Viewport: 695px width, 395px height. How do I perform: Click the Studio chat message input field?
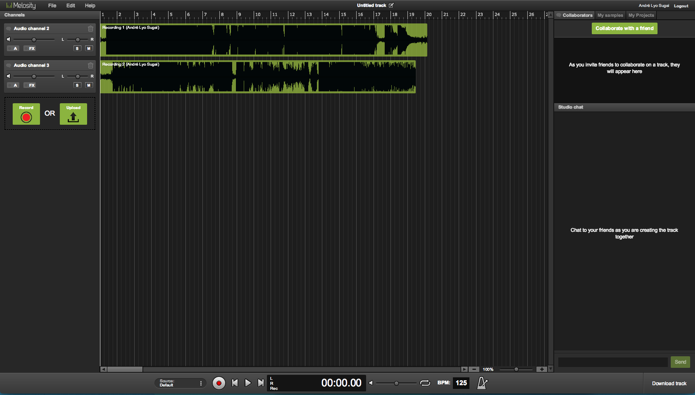coord(613,362)
